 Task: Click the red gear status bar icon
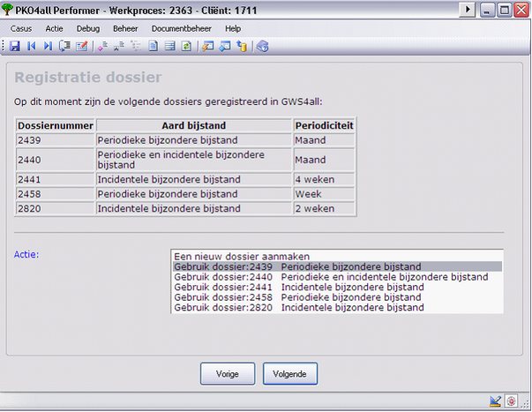[x=511, y=401]
